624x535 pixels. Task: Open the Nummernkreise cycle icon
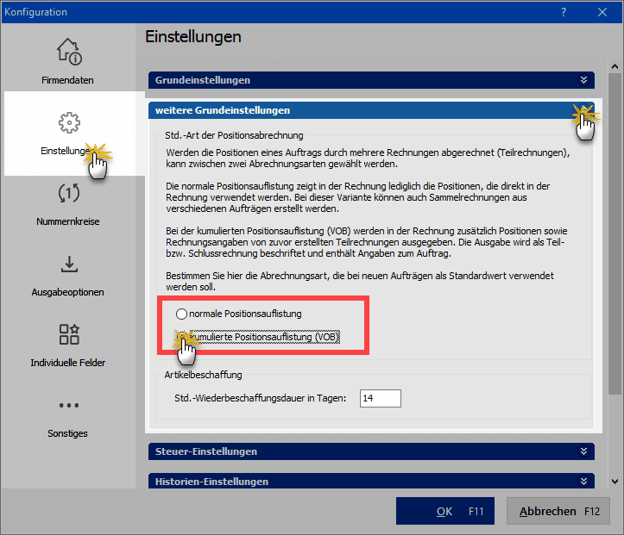coord(68,194)
